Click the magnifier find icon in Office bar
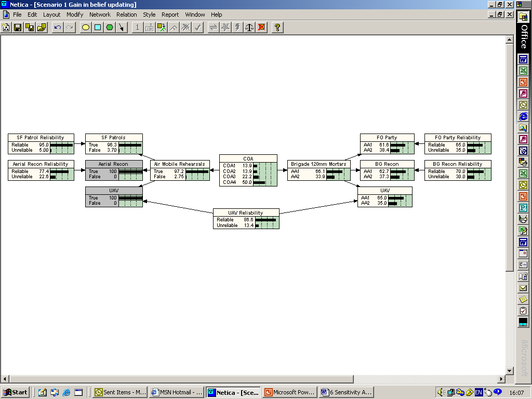This screenshot has height=399, width=532. coord(523,128)
